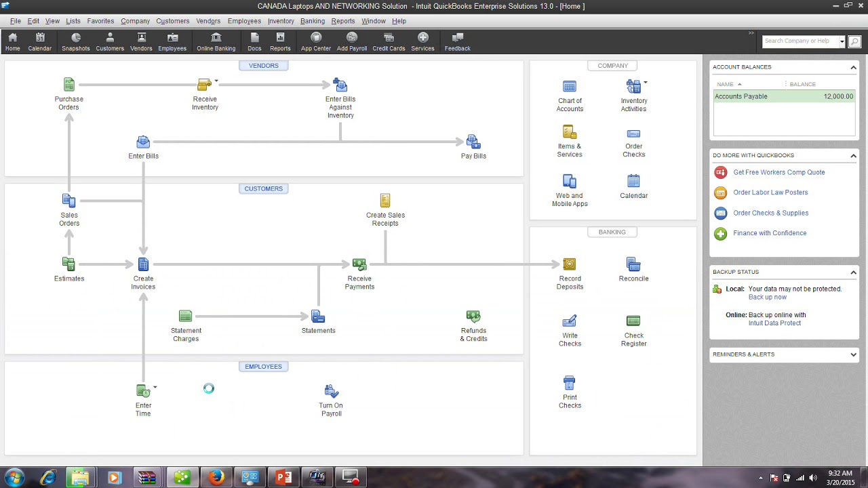Click the Estimates icon
Image resolution: width=868 pixels, height=488 pixels.
(x=68, y=264)
